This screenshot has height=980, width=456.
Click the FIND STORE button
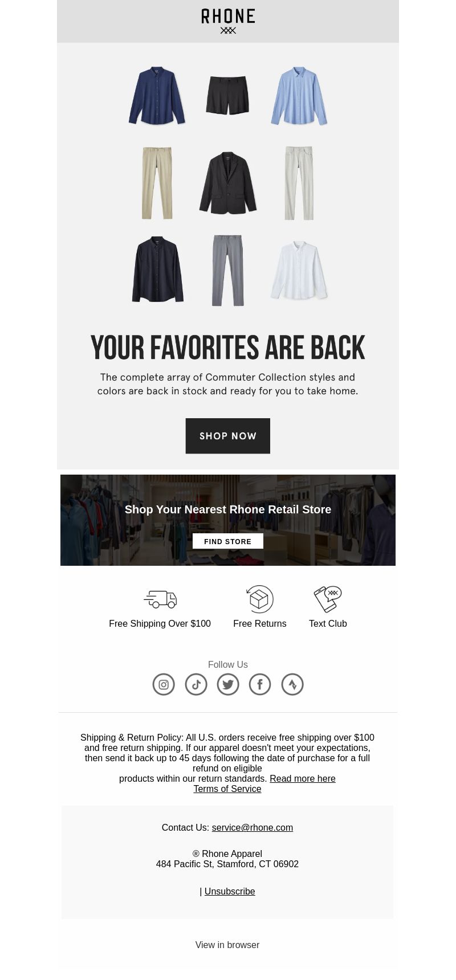tap(228, 541)
